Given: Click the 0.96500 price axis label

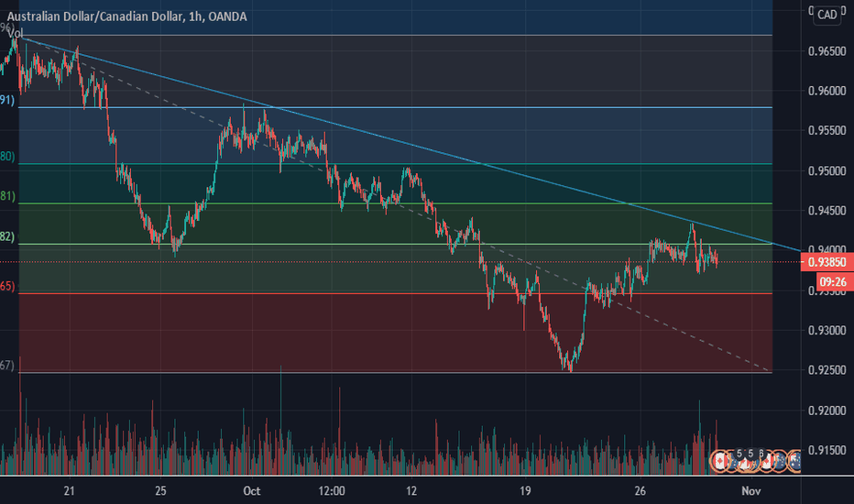Looking at the screenshot, I should pos(827,51).
